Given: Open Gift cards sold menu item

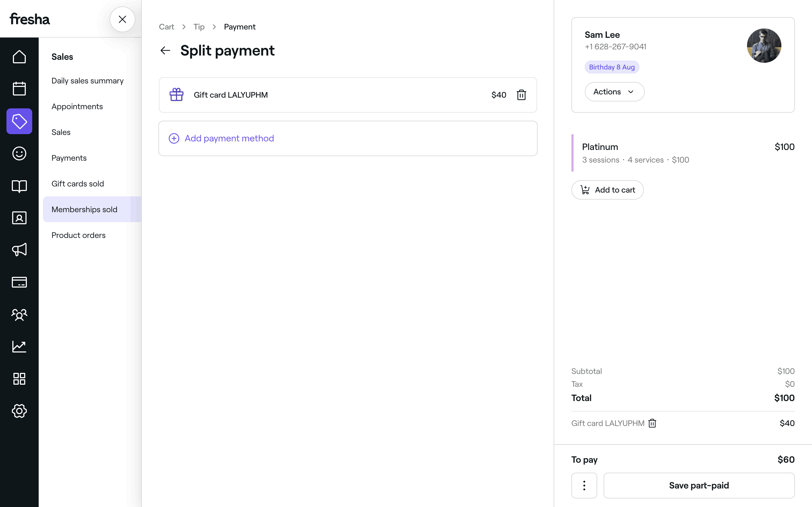Looking at the screenshot, I should tap(78, 184).
